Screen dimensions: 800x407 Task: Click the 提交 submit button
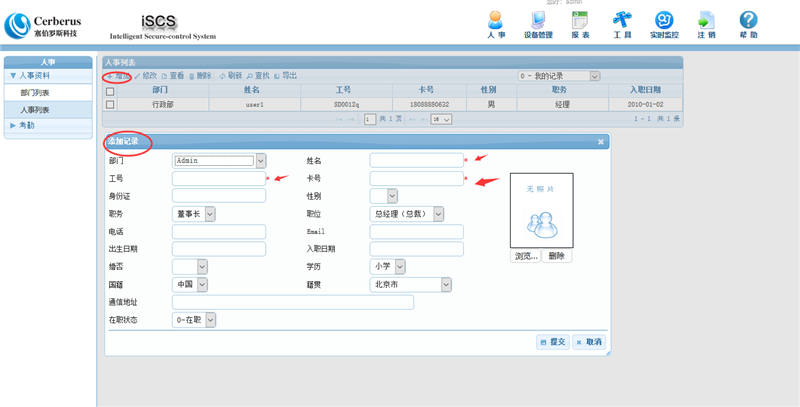tap(553, 342)
